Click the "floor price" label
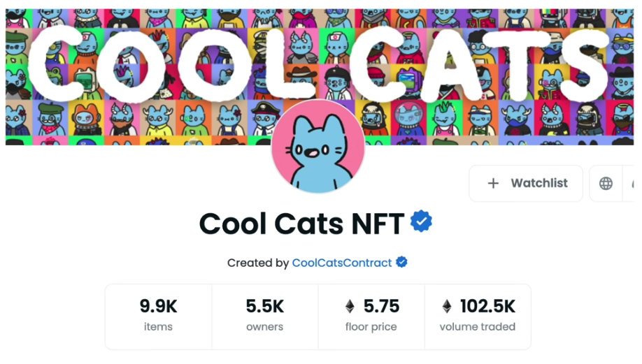 371,327
